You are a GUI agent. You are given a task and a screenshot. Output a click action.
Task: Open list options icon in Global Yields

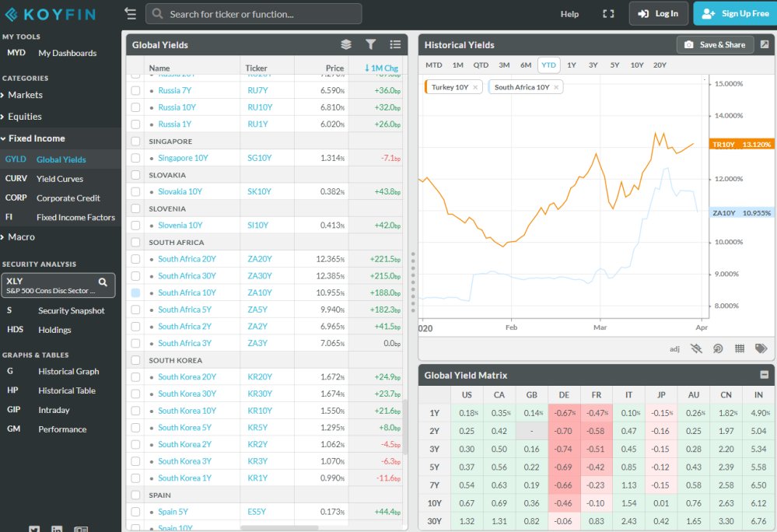tap(395, 44)
